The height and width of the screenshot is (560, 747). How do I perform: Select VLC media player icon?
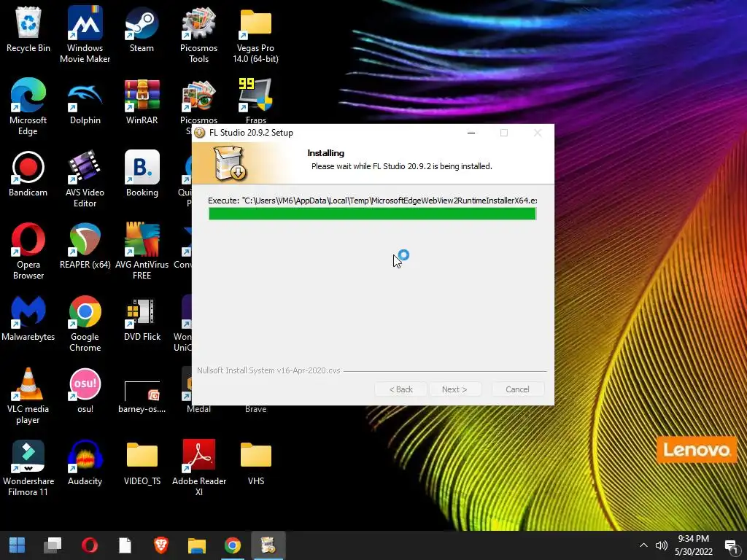(28, 396)
